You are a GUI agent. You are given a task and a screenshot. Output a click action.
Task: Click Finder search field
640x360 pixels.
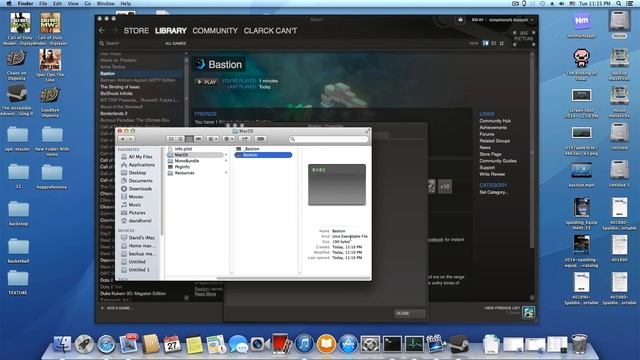coord(329,139)
